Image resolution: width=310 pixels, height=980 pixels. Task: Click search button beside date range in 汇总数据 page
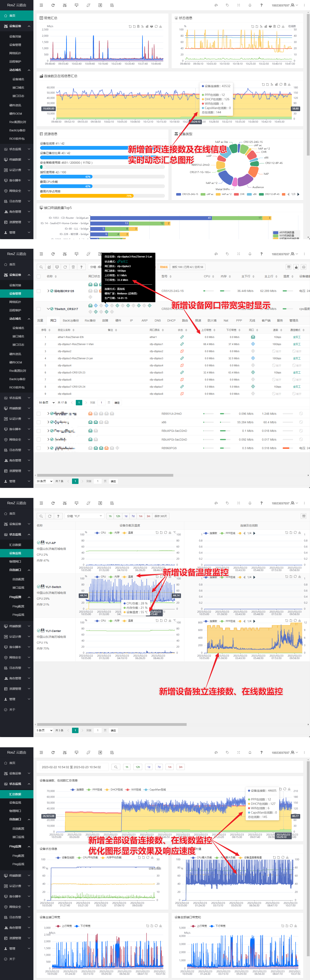pos(116,767)
